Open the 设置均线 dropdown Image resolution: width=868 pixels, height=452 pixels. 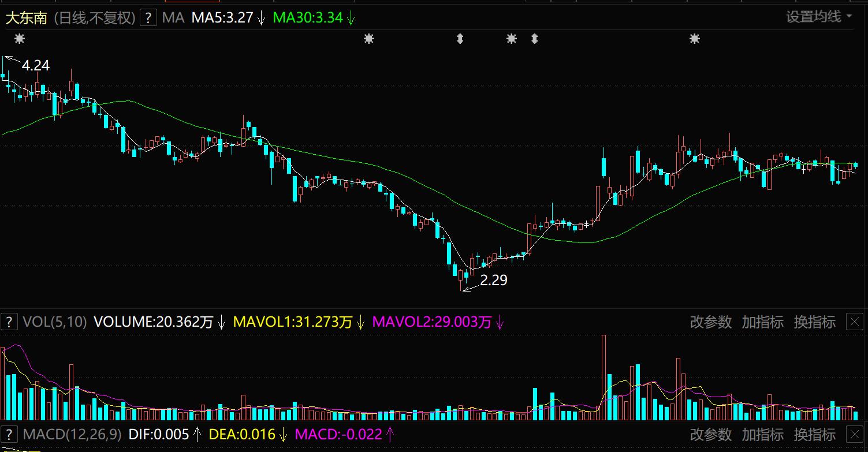click(819, 17)
